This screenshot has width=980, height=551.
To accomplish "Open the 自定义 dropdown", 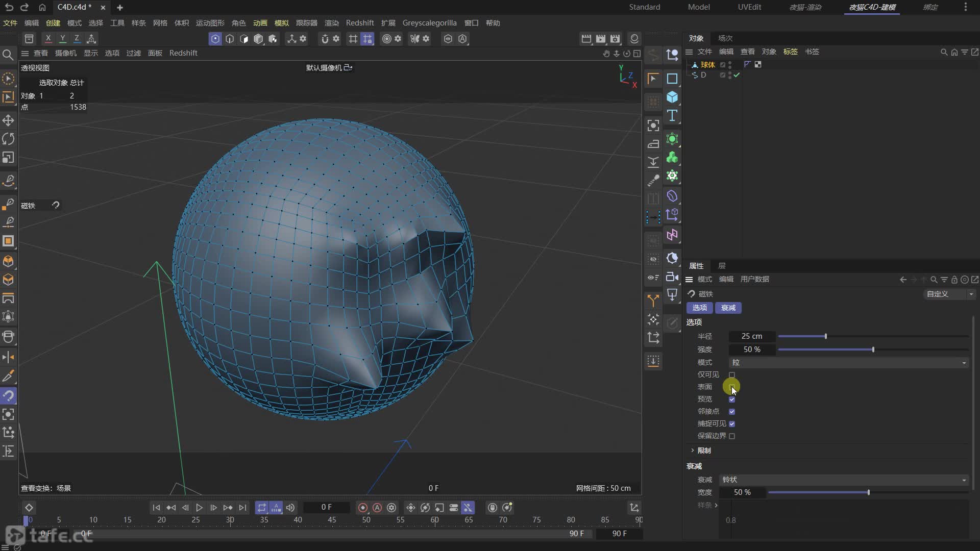I will point(950,294).
